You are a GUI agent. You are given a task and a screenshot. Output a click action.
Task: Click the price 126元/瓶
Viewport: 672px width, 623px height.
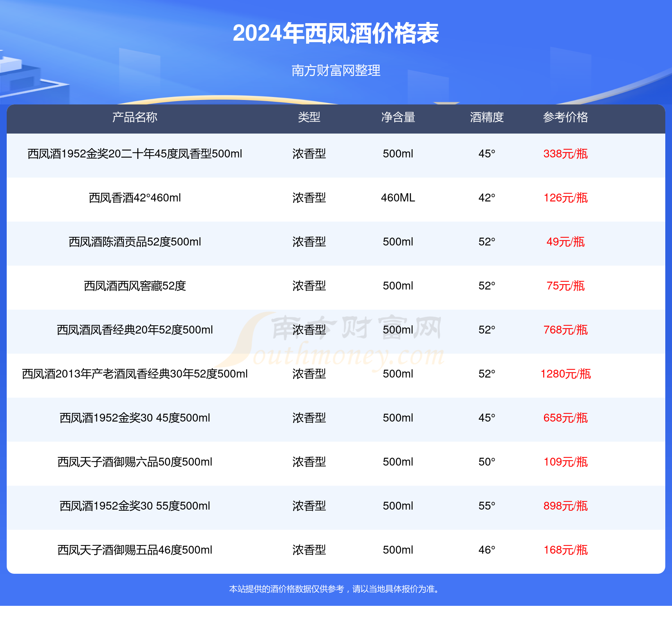click(x=566, y=198)
